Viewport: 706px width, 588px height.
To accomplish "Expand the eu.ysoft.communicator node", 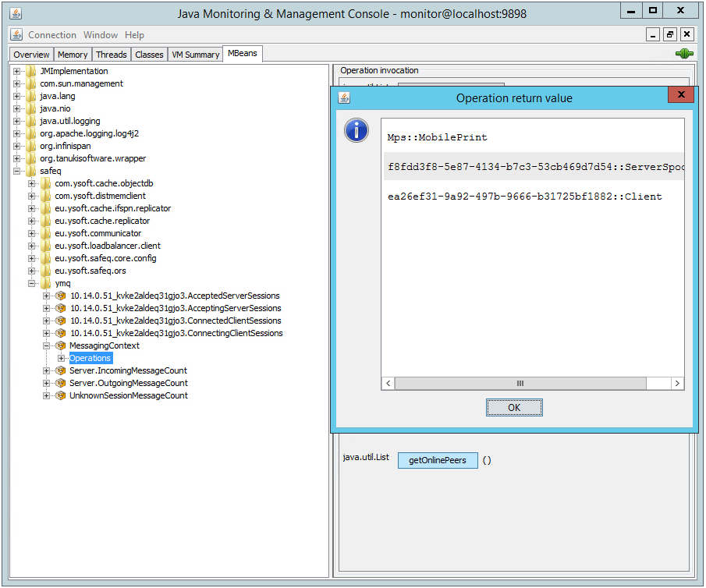I will click(32, 233).
